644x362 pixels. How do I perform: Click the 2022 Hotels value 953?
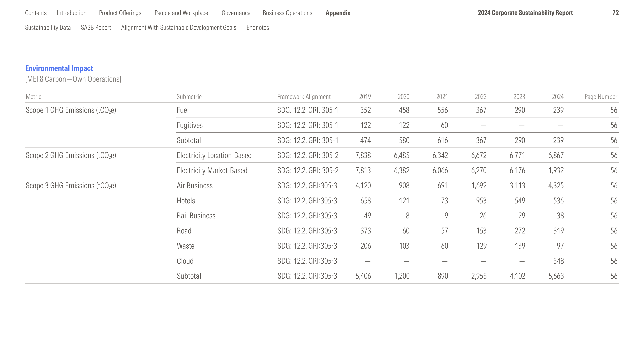481,201
